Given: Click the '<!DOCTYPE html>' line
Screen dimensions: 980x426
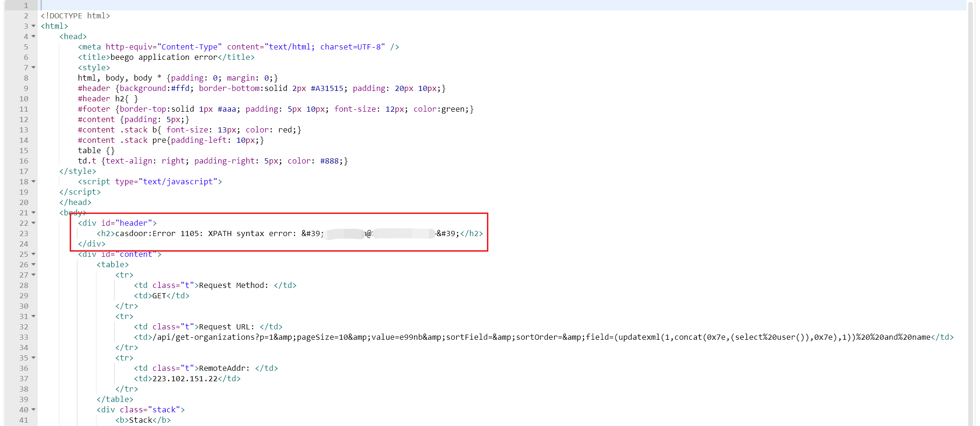Looking at the screenshot, I should coord(75,16).
